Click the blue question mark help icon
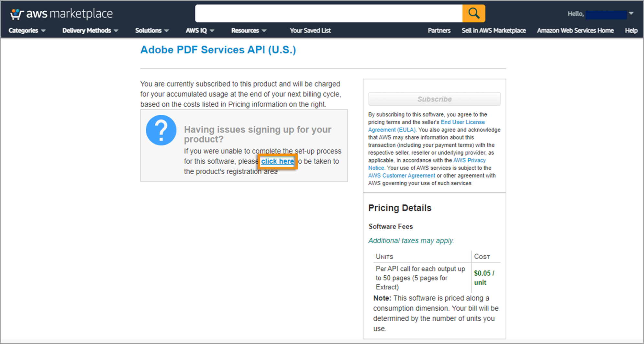The image size is (644, 344). (x=161, y=130)
